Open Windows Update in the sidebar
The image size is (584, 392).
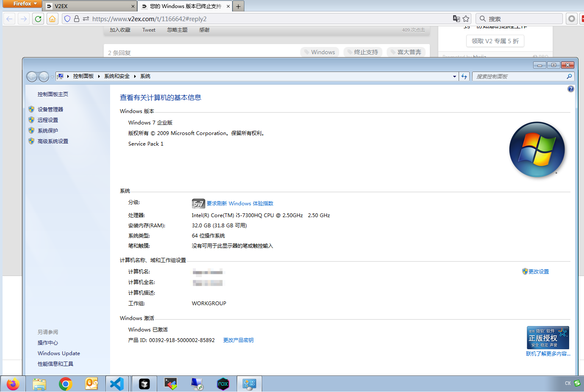pos(58,353)
